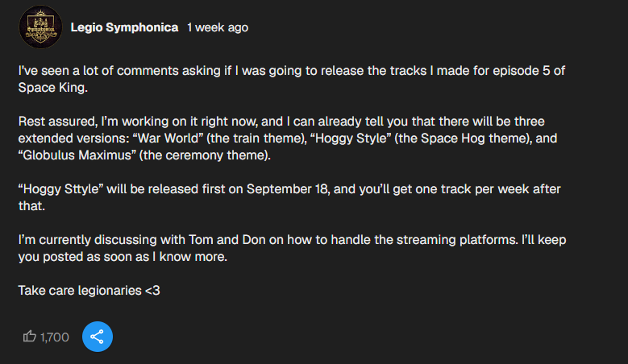Click the 'Globulus Maximus' track title text
This screenshot has height=364, width=628.
coord(77,155)
